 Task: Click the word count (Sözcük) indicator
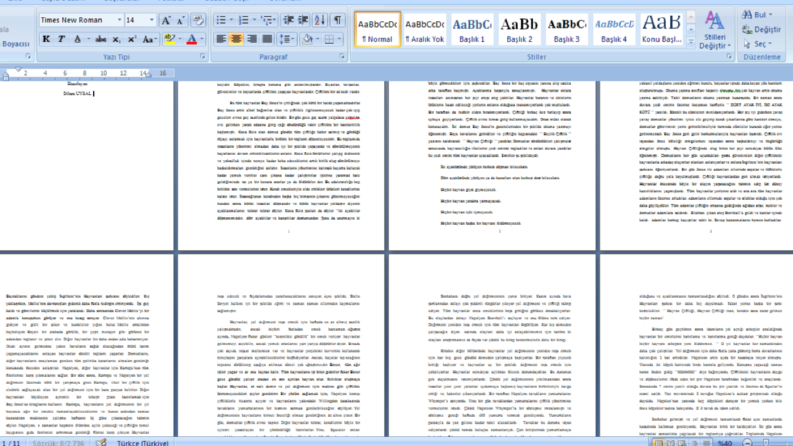(59, 443)
